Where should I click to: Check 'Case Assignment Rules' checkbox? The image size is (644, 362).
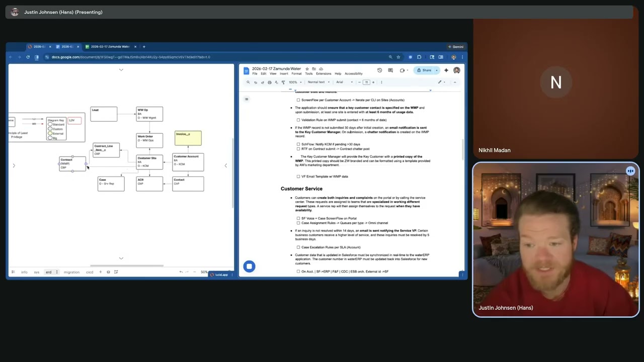(298, 223)
